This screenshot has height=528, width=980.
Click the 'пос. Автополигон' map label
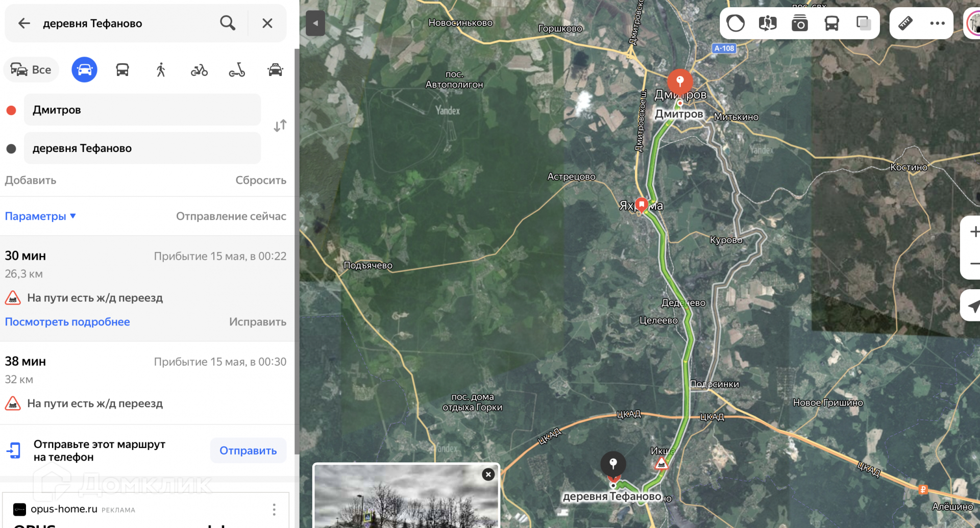454,80
